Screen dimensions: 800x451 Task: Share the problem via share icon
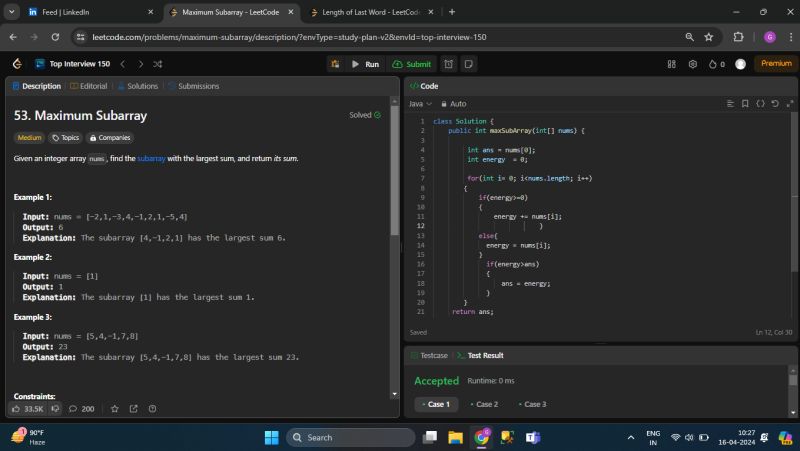point(134,409)
